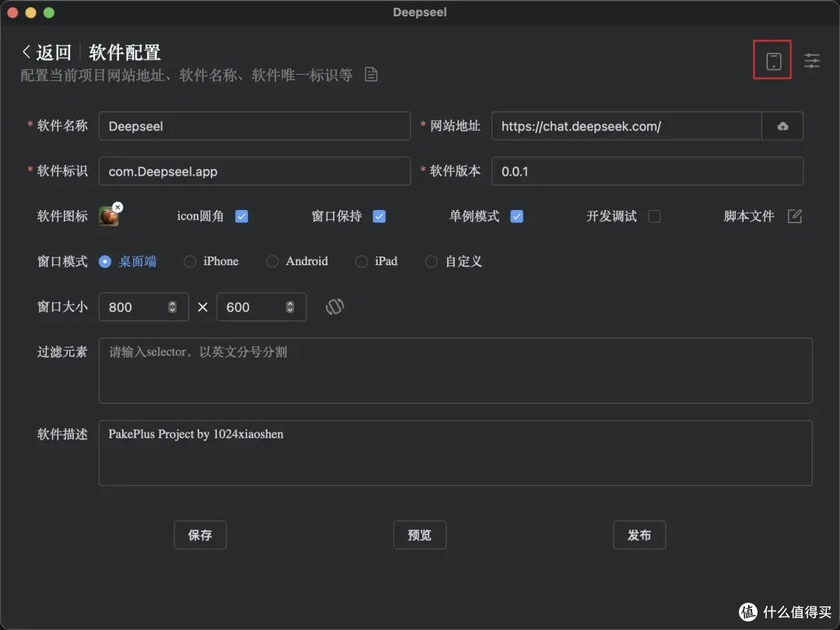Click the apple software icon thumbnail

pyautogui.click(x=109, y=216)
